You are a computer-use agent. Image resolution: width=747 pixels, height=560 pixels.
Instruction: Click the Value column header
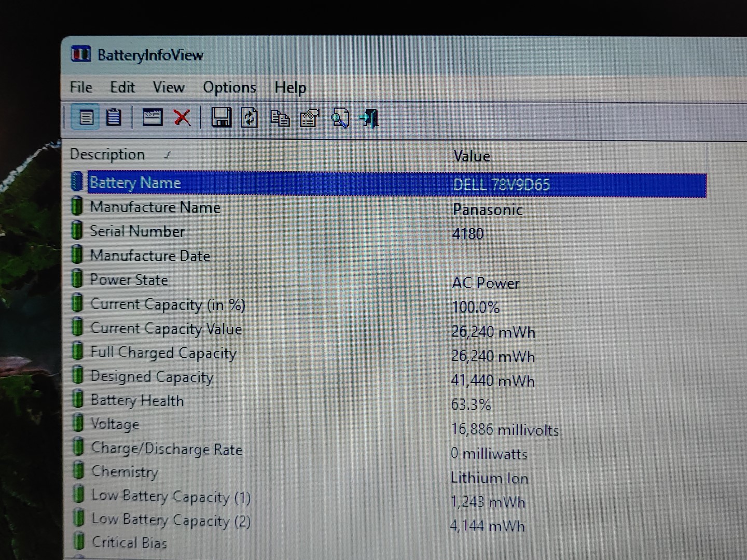click(x=472, y=156)
